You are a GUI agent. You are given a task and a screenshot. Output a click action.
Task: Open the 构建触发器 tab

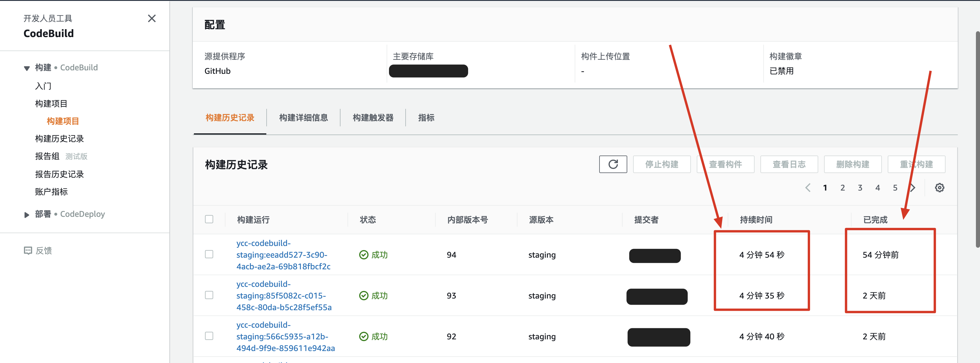pyautogui.click(x=373, y=118)
